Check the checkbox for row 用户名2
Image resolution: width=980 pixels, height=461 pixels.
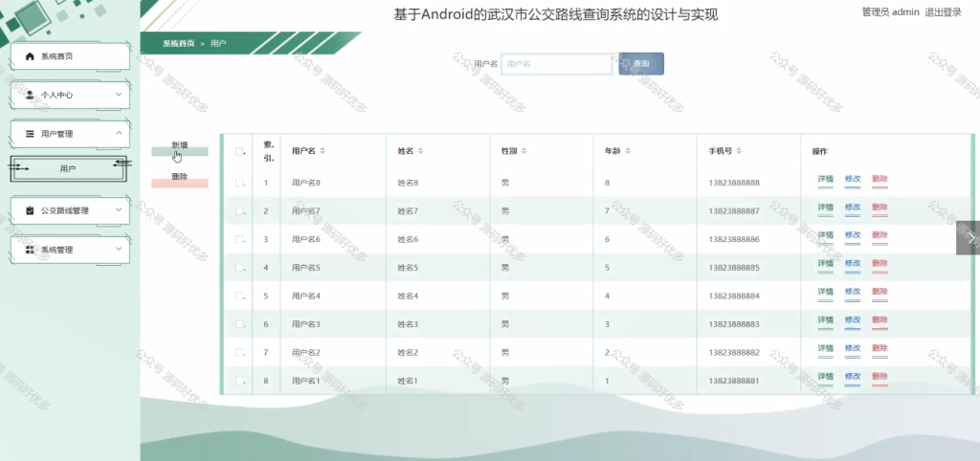tap(238, 352)
